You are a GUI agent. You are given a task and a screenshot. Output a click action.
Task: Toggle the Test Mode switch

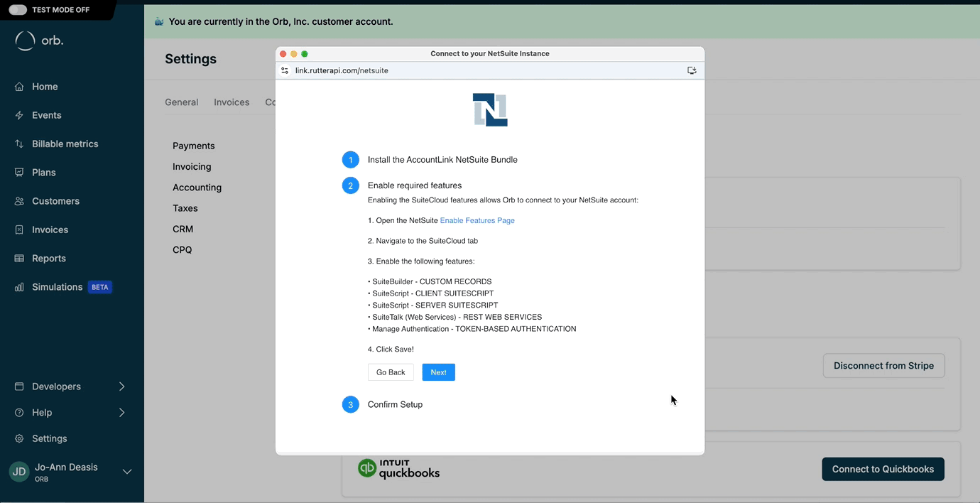point(18,10)
